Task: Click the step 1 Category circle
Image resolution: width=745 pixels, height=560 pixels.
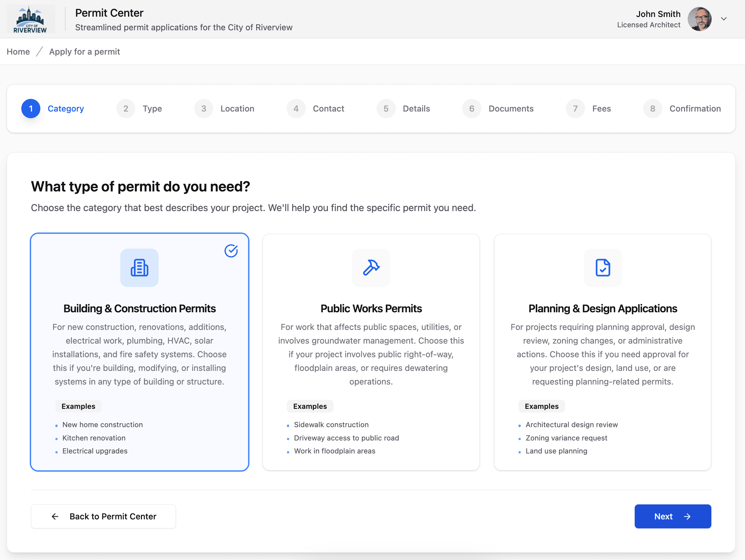Action: point(31,108)
